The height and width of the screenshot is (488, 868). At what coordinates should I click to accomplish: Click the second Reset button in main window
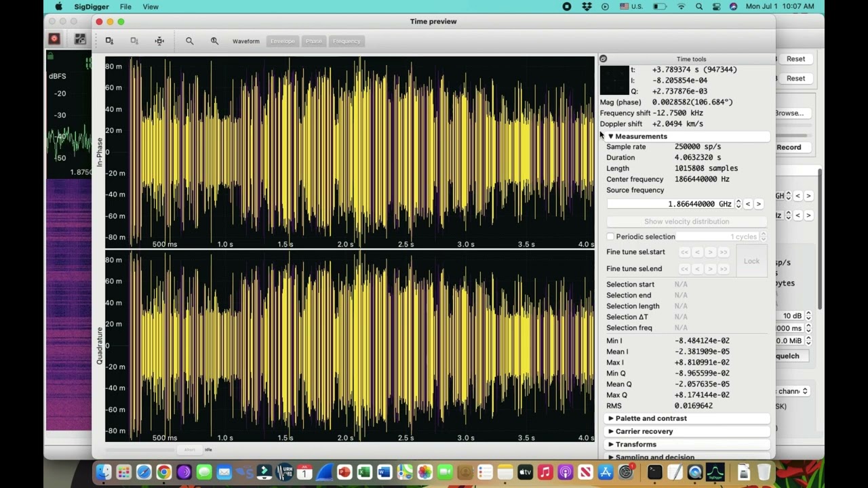(x=795, y=79)
